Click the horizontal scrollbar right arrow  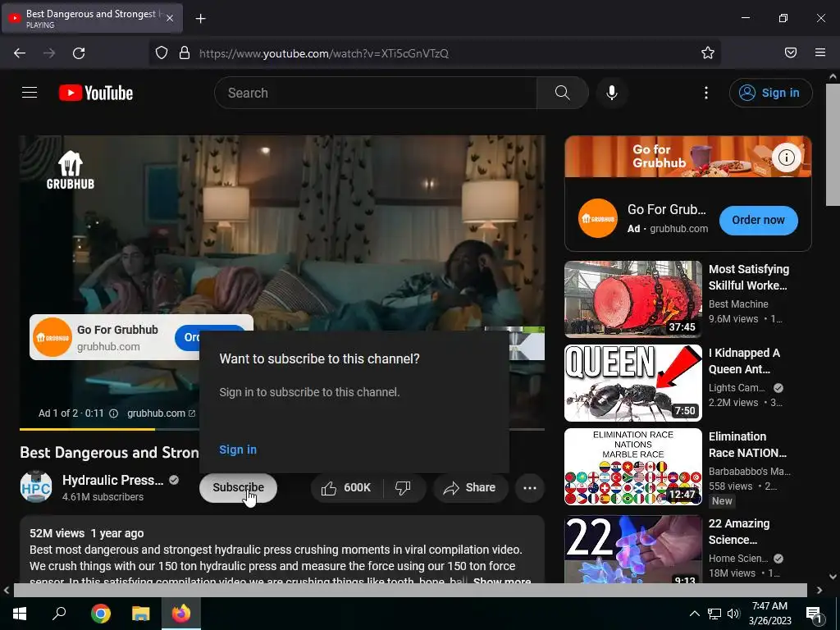point(819,591)
